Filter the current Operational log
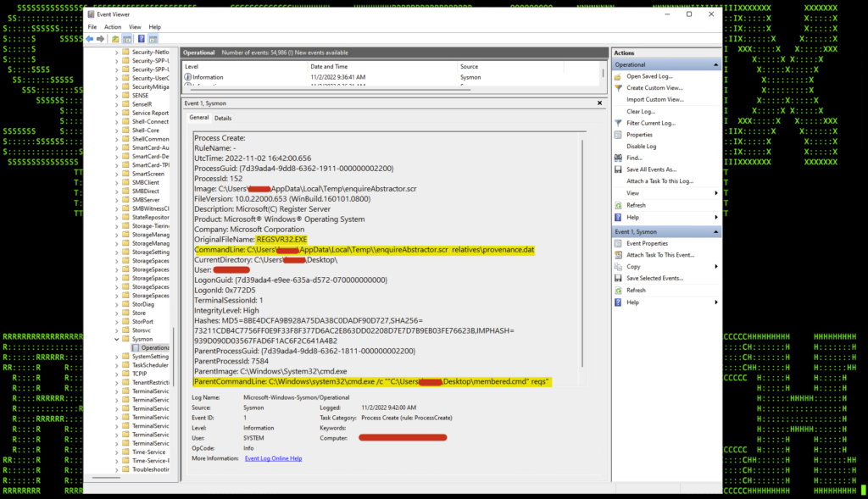 648,125
